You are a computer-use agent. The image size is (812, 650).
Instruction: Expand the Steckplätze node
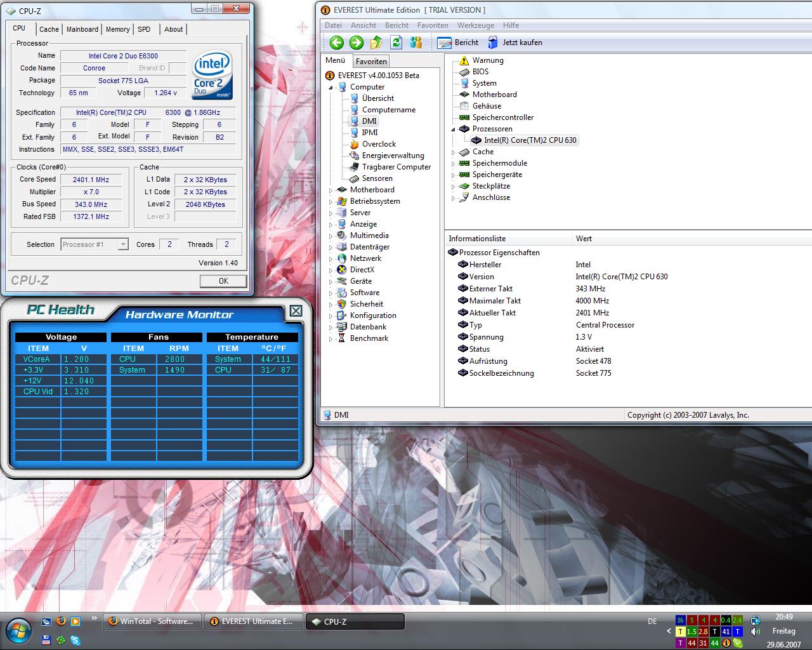tap(453, 187)
